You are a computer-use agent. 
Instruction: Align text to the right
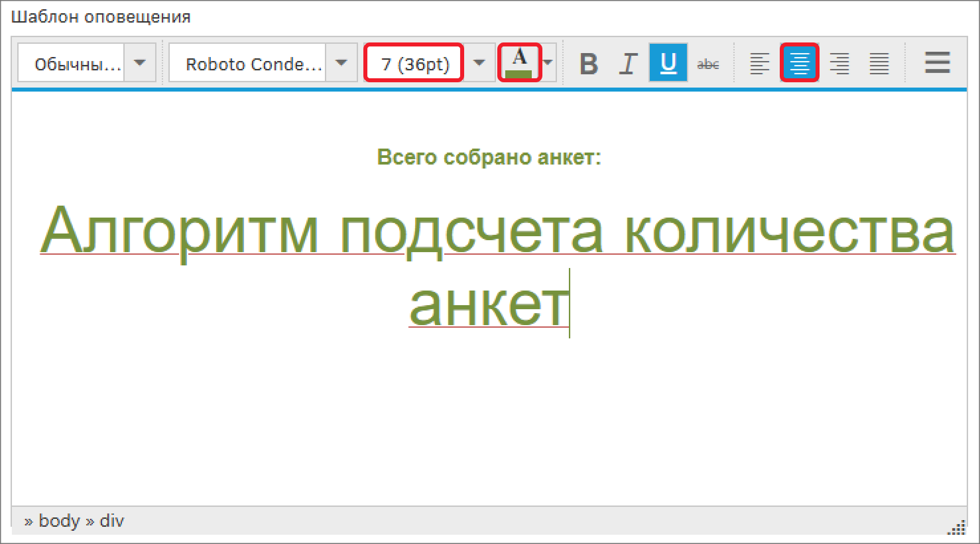pyautogui.click(x=839, y=62)
